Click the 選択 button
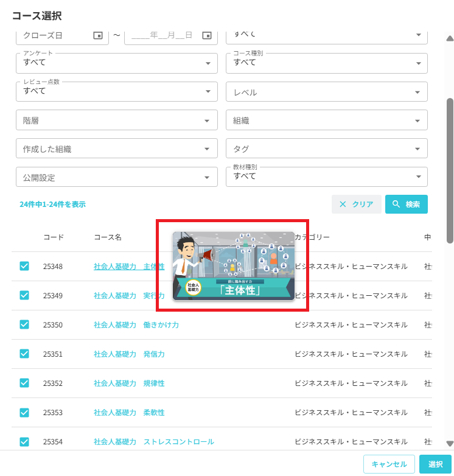Viewport: 454px width, 476px height. tap(436, 464)
